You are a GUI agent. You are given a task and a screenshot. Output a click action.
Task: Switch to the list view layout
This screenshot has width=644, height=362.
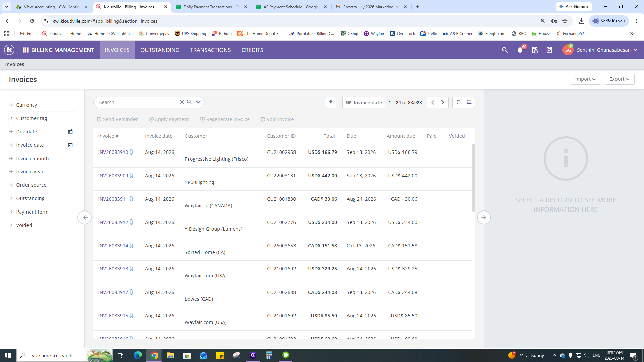pyautogui.click(x=469, y=102)
